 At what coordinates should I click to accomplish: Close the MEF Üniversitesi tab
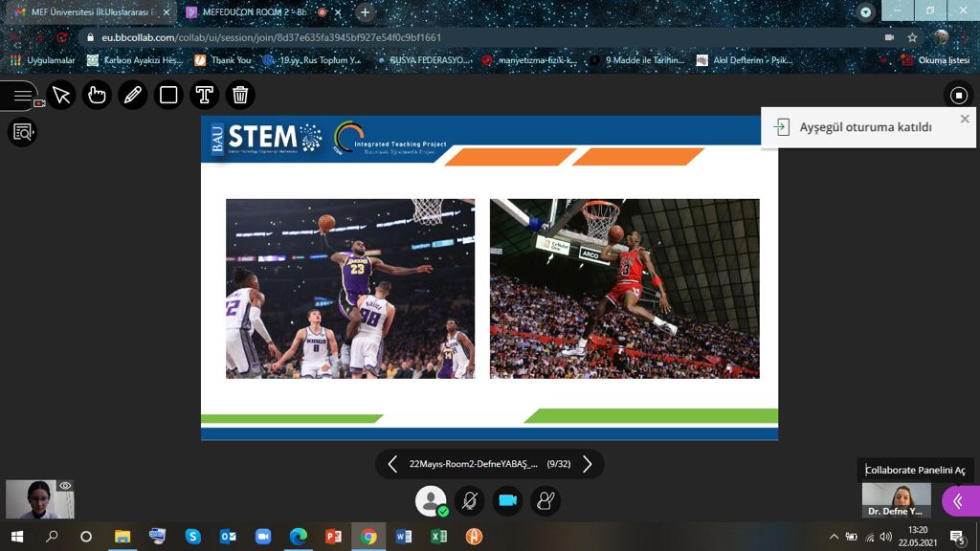coord(167,11)
